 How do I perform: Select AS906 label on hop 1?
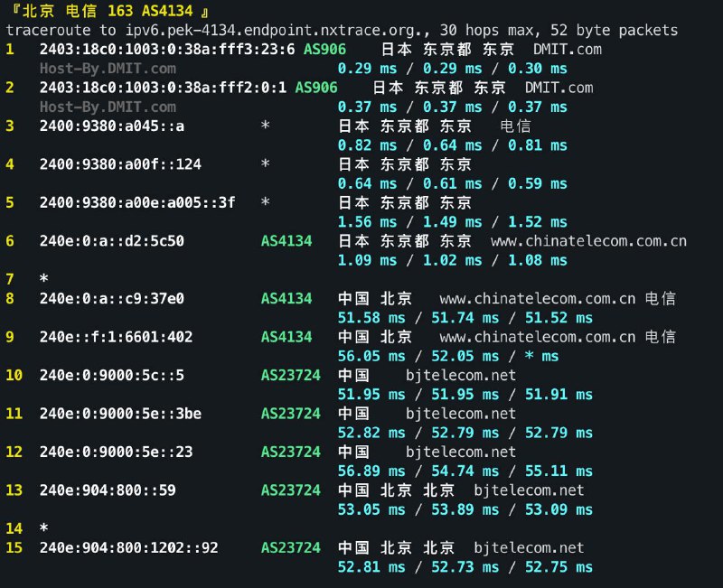pos(324,50)
